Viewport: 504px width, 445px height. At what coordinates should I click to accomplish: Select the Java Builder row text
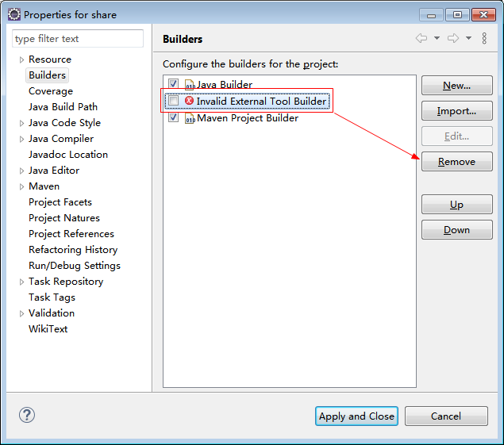[x=225, y=85]
